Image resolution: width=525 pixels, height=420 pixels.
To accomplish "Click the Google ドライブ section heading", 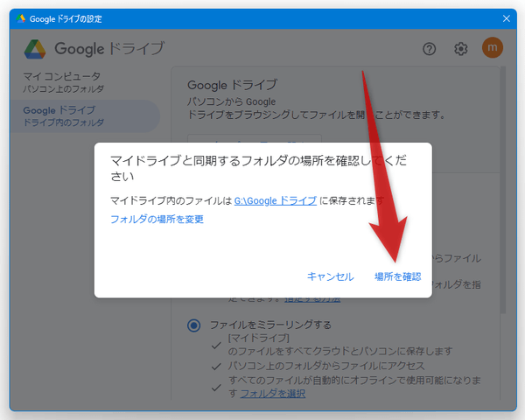I will pyautogui.click(x=232, y=85).
